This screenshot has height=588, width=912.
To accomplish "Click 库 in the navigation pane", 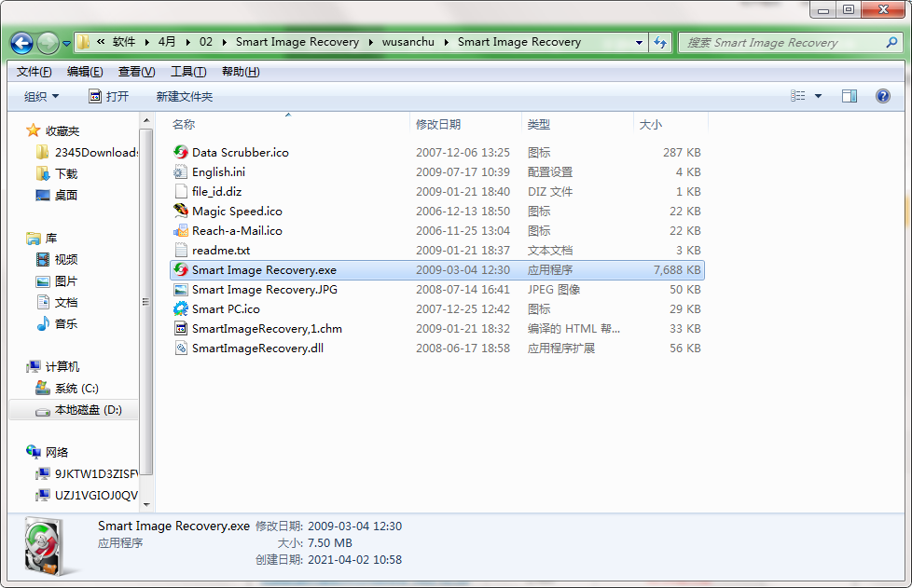I will click(x=51, y=239).
